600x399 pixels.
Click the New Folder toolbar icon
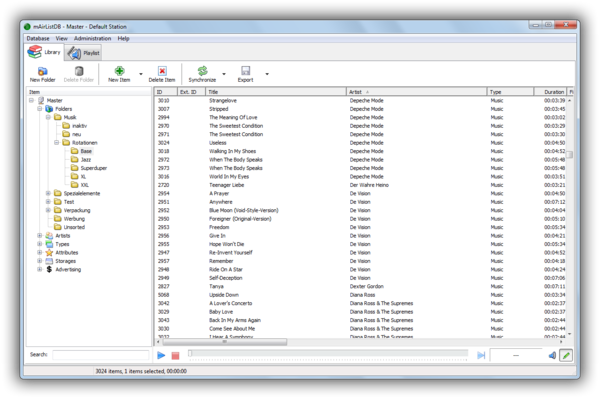pos(42,71)
